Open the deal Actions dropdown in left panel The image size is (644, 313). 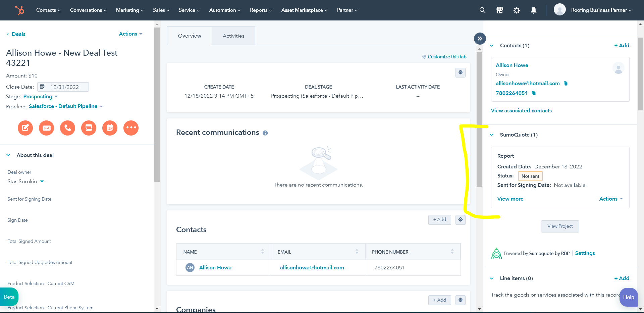131,34
